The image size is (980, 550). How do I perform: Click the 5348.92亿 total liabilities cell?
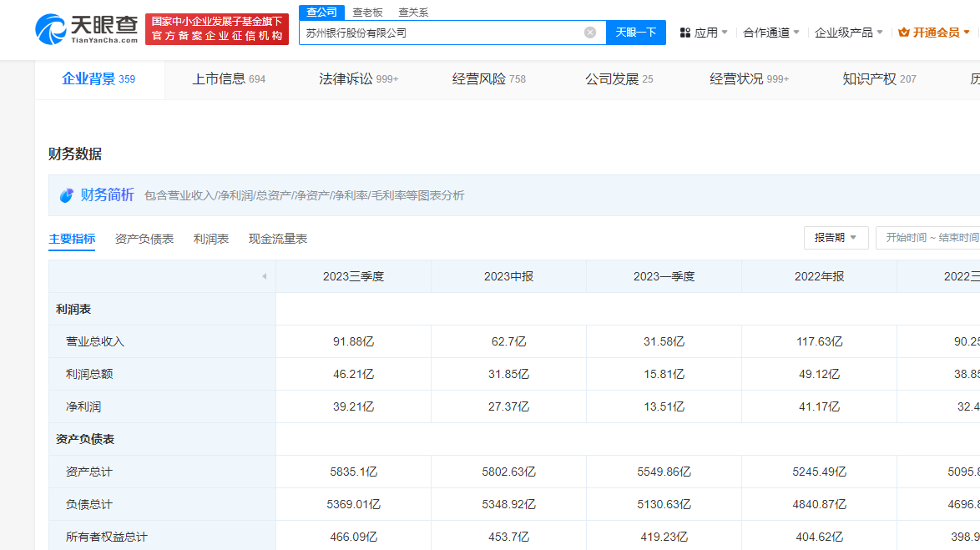[508, 504]
